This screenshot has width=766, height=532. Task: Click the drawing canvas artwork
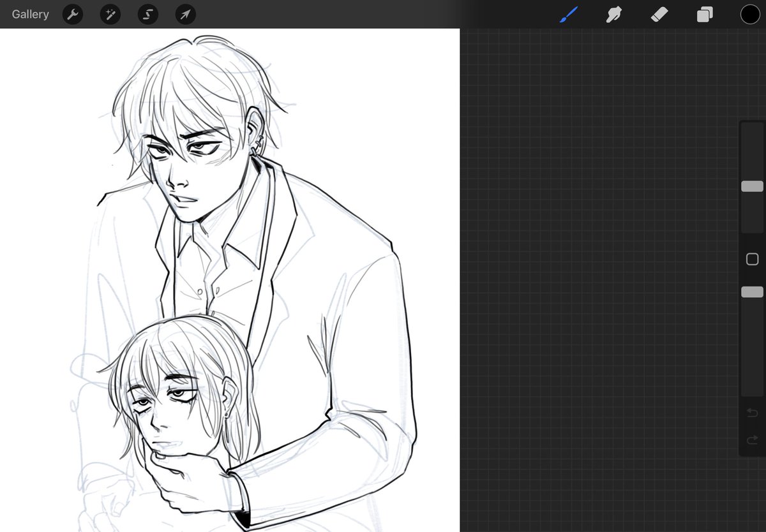click(x=230, y=280)
